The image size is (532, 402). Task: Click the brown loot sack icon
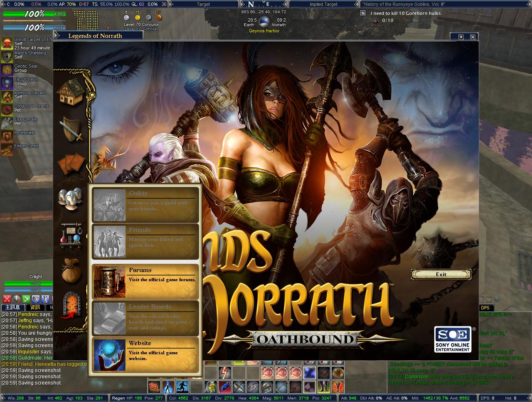(x=71, y=270)
